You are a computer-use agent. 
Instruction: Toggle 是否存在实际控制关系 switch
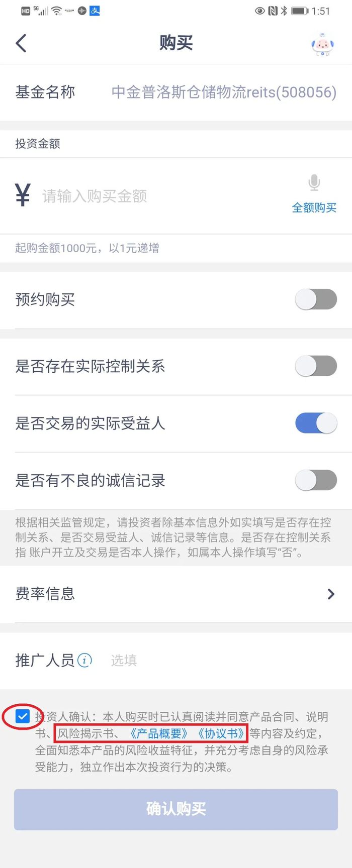click(x=316, y=366)
